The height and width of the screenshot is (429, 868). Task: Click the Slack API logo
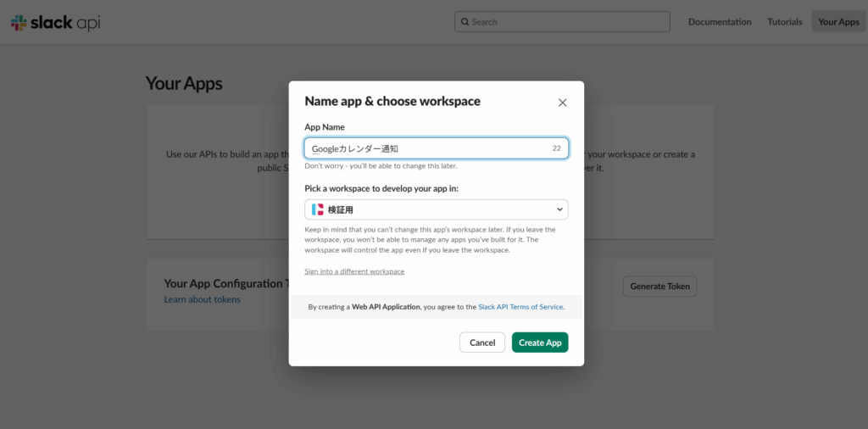click(55, 22)
